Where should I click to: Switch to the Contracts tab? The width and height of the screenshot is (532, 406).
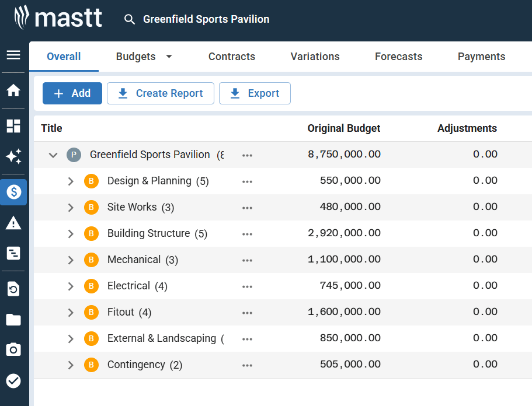coord(232,57)
